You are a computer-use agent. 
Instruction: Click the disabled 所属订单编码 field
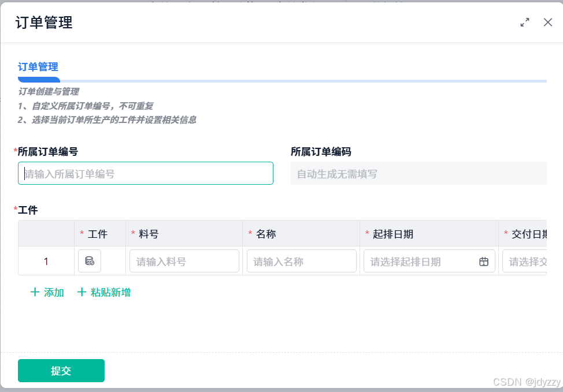(418, 173)
